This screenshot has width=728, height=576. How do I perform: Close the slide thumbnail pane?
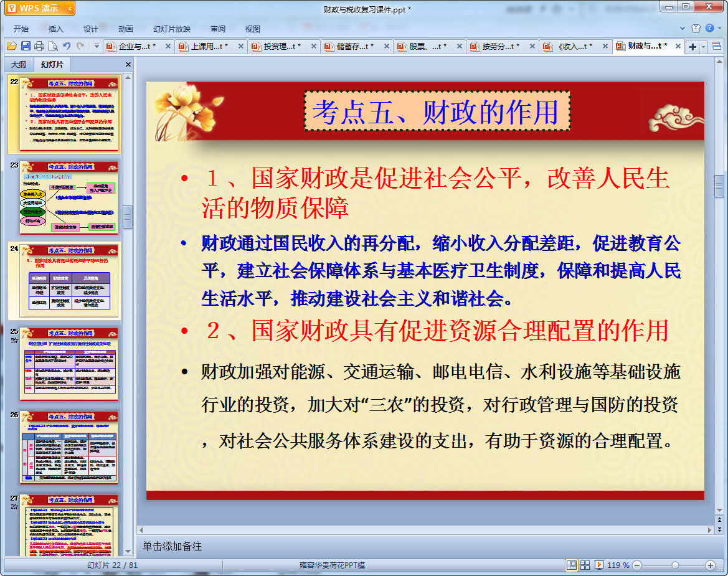(129, 65)
